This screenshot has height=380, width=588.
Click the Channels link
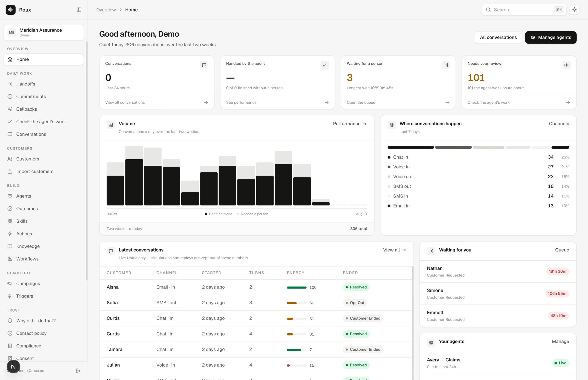pyautogui.click(x=559, y=124)
